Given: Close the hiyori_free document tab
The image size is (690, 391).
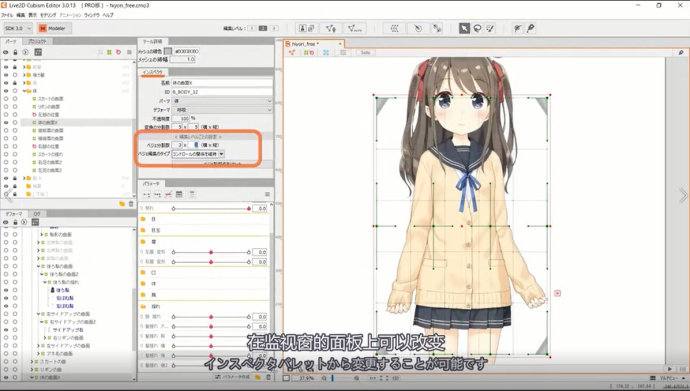Looking at the screenshot, I should point(340,44).
